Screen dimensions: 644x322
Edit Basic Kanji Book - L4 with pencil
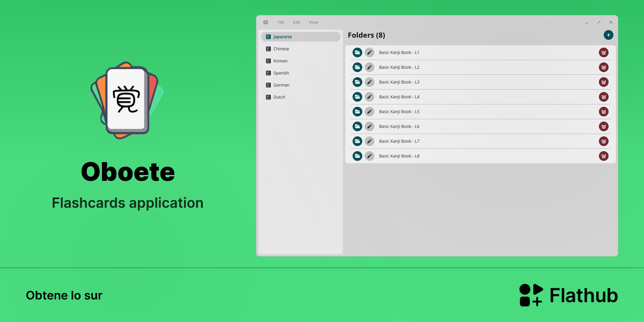click(369, 97)
